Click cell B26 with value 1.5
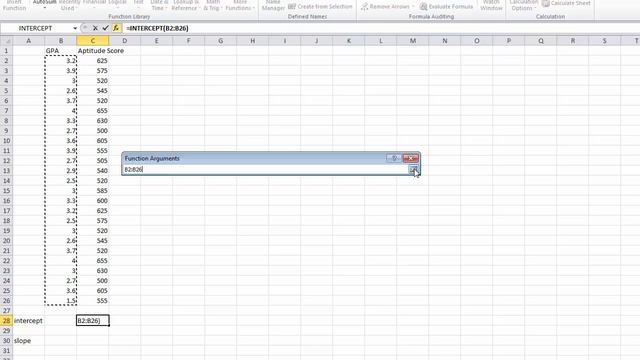The height and width of the screenshot is (360, 640). (61, 300)
